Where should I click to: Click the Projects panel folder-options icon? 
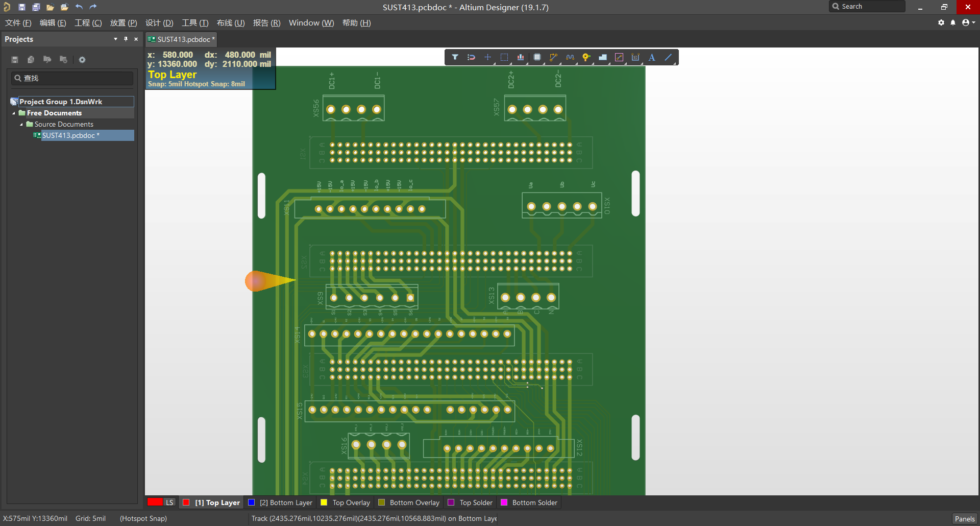click(63, 60)
